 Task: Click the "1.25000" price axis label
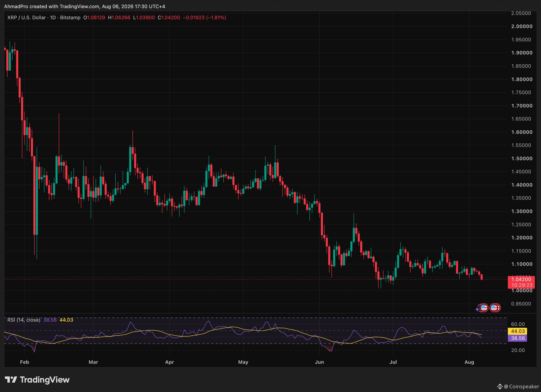point(521,224)
